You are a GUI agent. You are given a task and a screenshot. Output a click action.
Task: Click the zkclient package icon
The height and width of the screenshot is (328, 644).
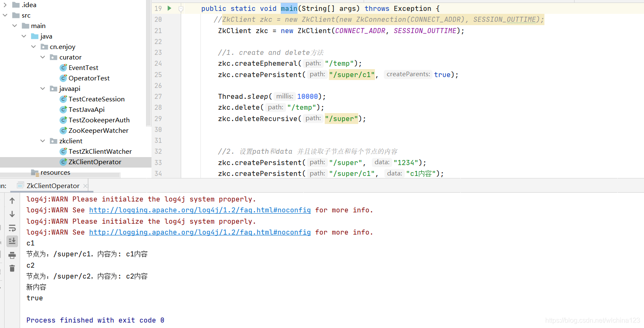54,141
